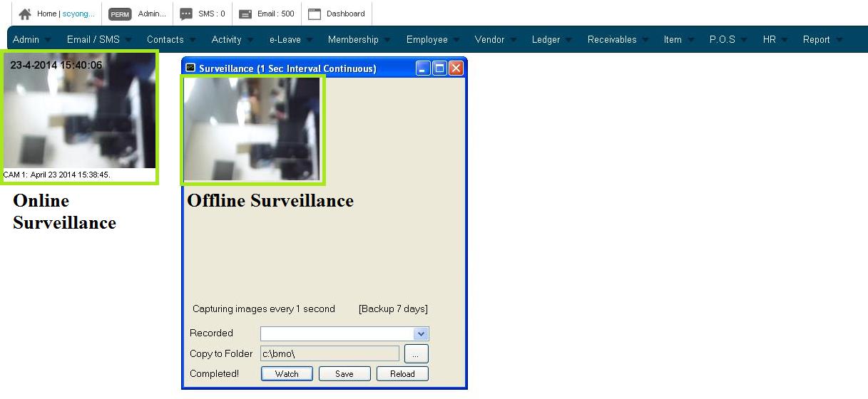Click the offline surveillance camera image
Viewport: 868px width, 399px height.
tap(252, 129)
